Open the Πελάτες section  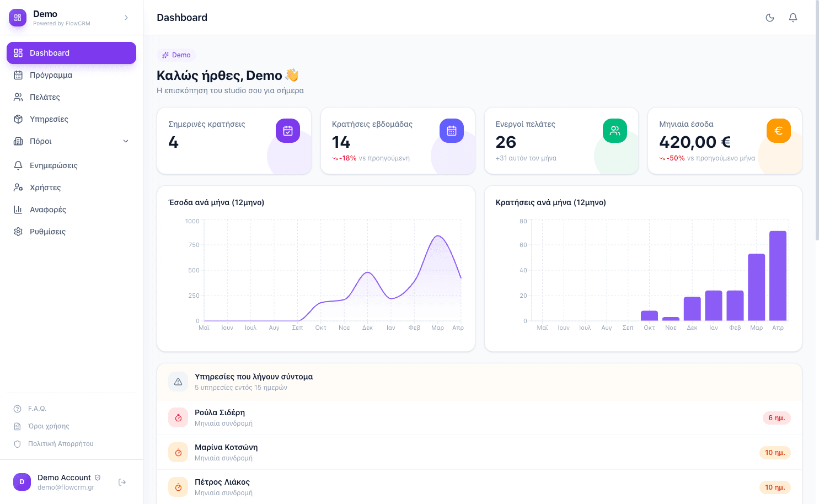click(71, 97)
